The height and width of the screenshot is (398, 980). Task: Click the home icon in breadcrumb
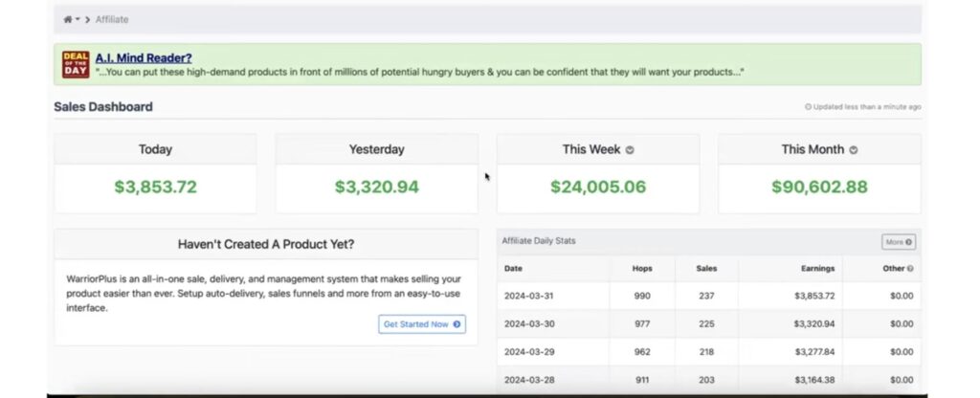point(68,19)
